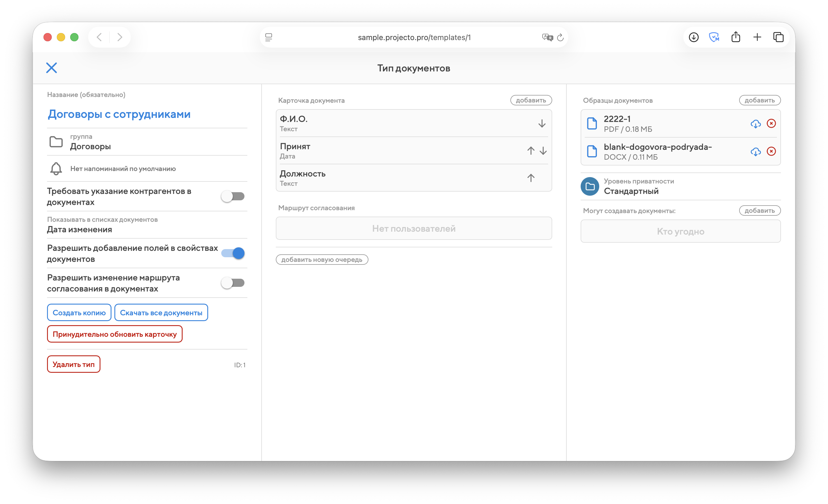The height and width of the screenshot is (504, 828).
Task: Change the Дата изменения list display option
Action: coord(80,229)
